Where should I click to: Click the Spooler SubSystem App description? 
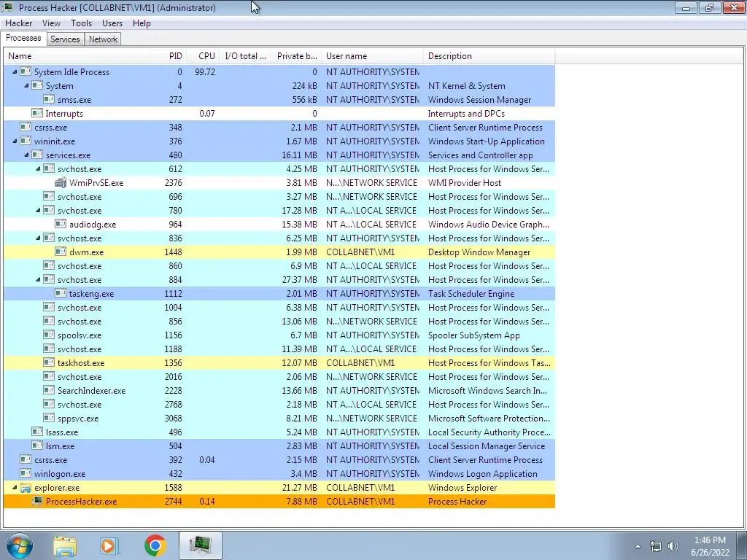(x=474, y=335)
